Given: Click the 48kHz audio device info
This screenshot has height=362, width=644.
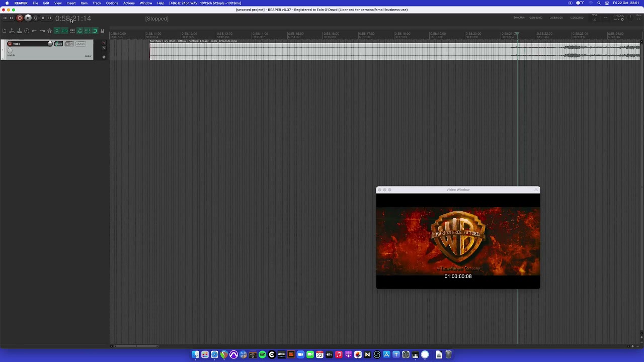Looking at the screenshot, I should click(205, 3).
